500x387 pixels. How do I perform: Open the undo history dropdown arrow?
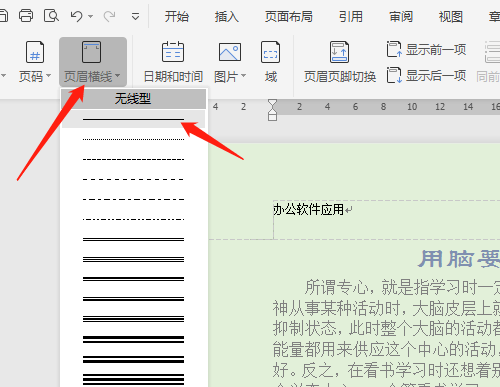[x=90, y=16]
